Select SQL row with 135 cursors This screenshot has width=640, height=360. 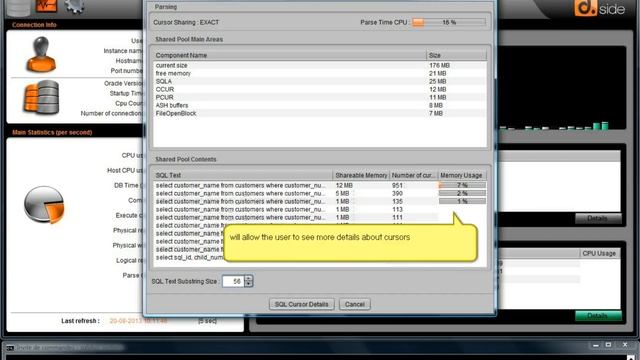pyautogui.click(x=320, y=201)
